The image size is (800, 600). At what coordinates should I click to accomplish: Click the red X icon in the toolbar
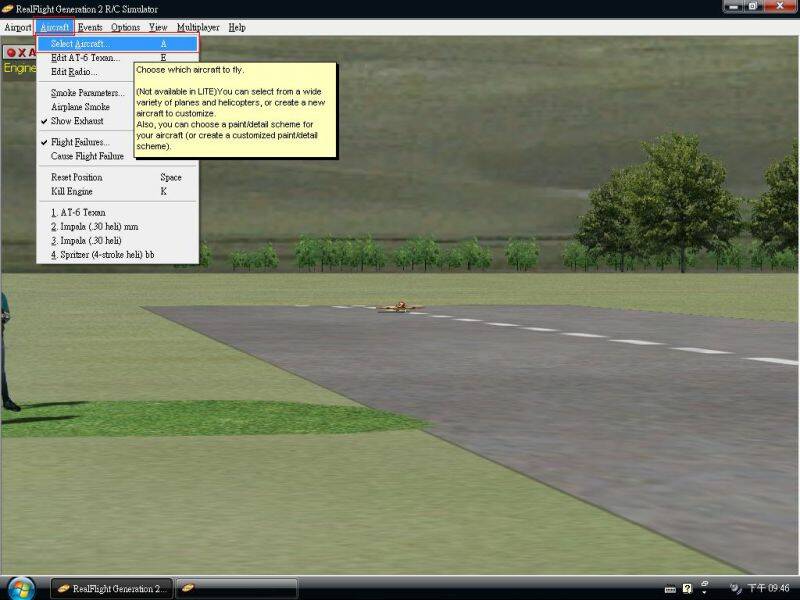[22, 53]
